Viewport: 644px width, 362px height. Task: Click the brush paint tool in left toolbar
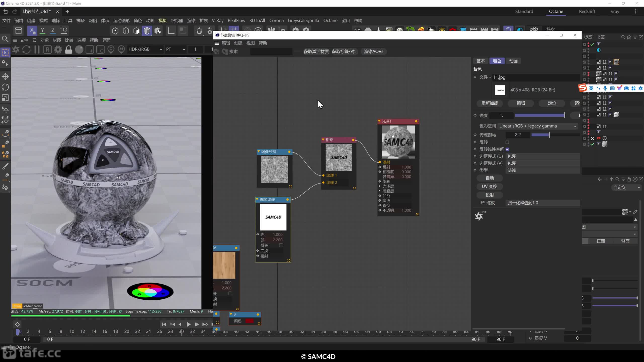tap(5, 166)
